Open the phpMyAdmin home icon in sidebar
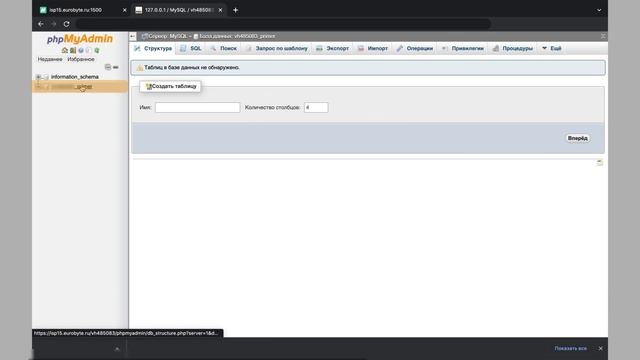This screenshot has width=640, height=360. pos(64,50)
